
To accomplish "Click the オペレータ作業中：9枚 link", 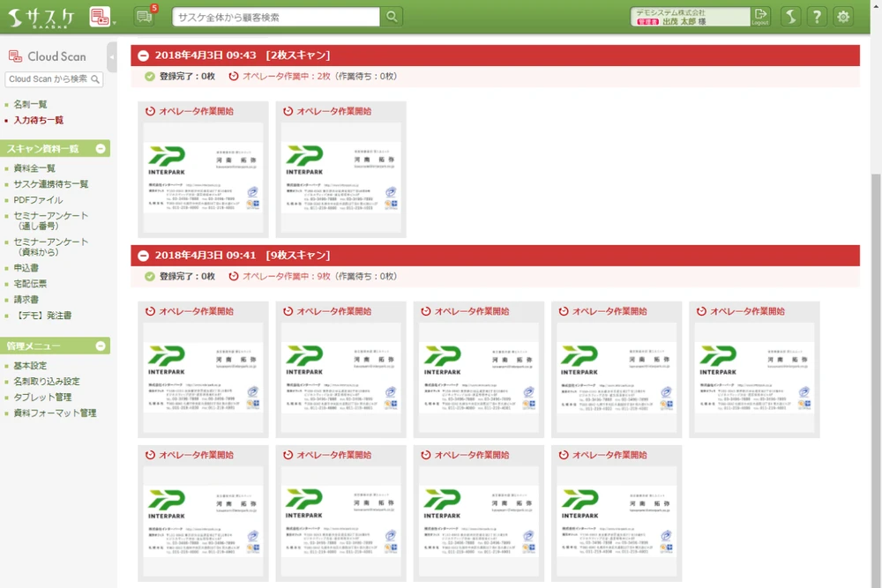I will 286,276.
